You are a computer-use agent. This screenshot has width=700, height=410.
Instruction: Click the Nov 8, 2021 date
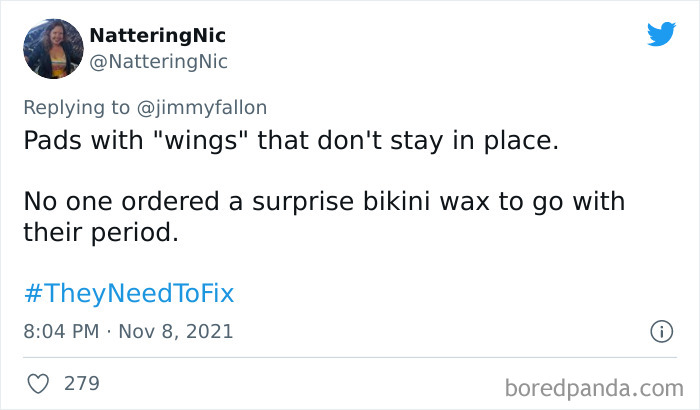[178, 331]
